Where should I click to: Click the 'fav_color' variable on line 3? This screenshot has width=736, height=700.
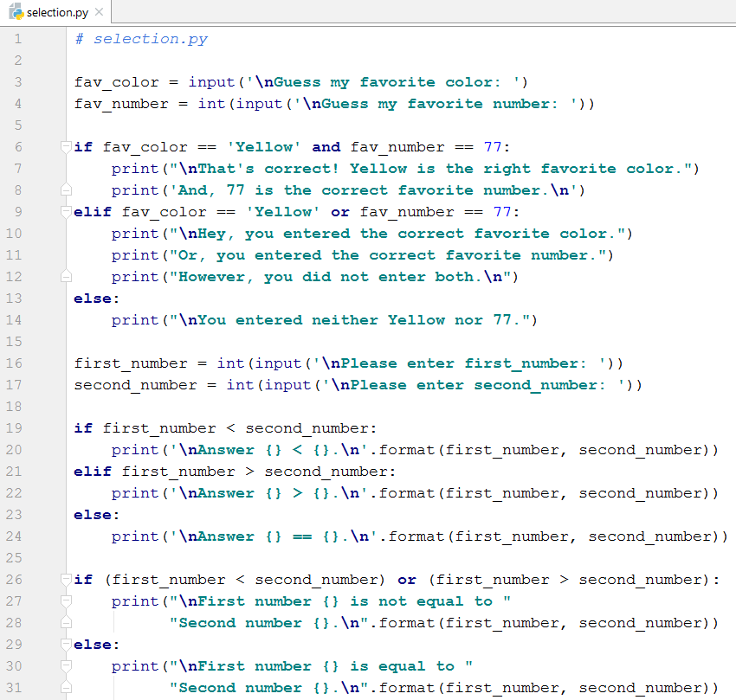pyautogui.click(x=116, y=82)
